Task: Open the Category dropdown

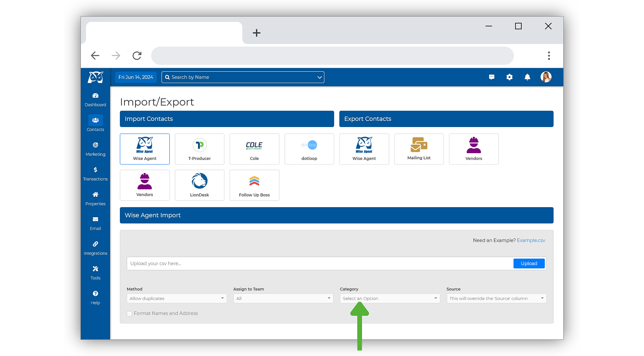Action: [x=390, y=298]
